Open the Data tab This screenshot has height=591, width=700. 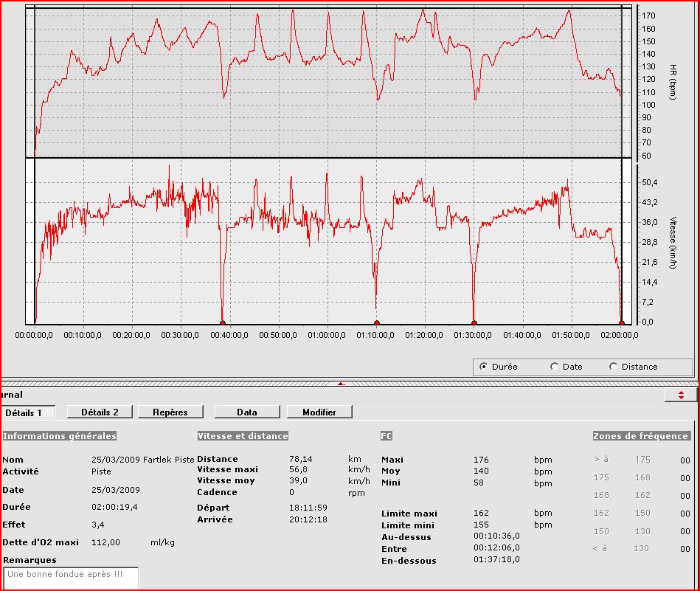click(x=247, y=412)
